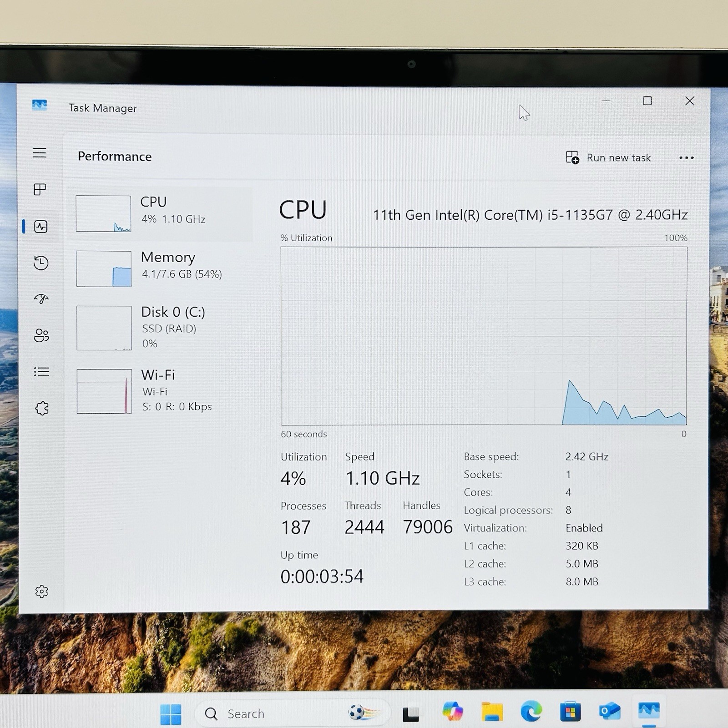Screen dimensions: 728x728
Task: Click the Windows Start button on taskbar
Action: (x=171, y=714)
